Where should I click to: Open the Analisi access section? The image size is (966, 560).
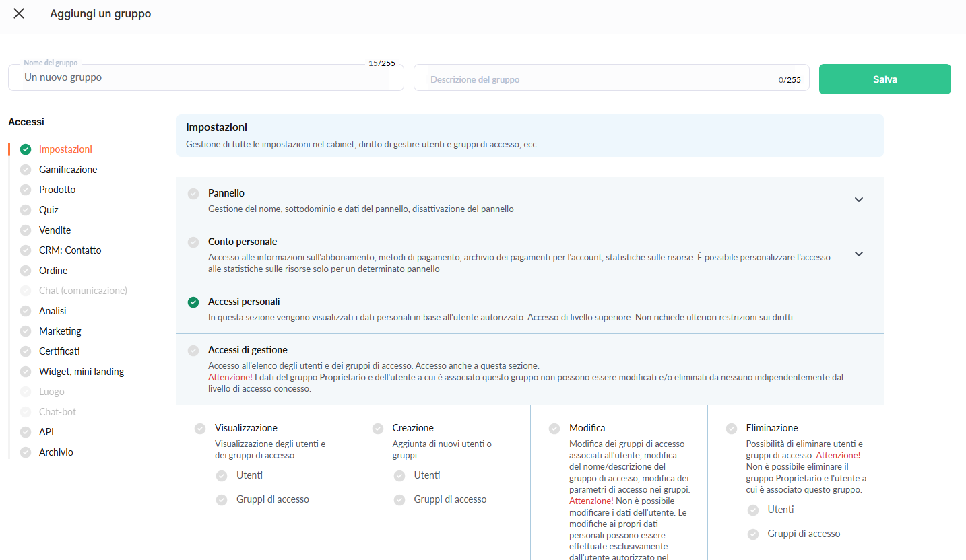click(53, 311)
